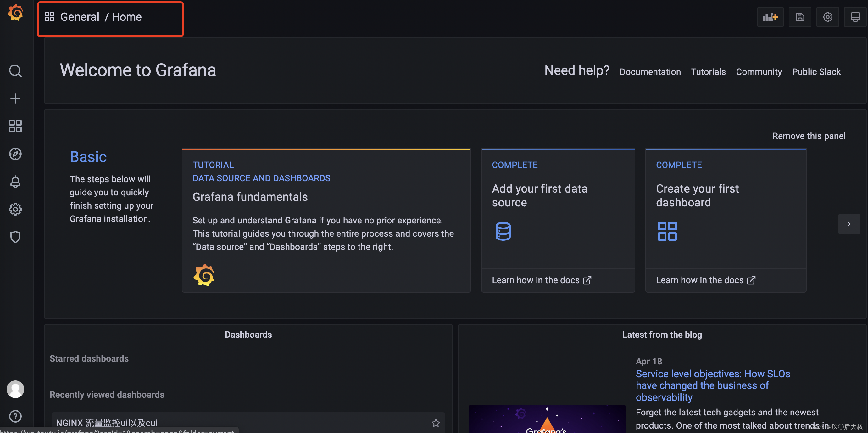Viewport: 868px width, 433px height.
Task: Click the Create new item icon
Action: click(x=15, y=98)
